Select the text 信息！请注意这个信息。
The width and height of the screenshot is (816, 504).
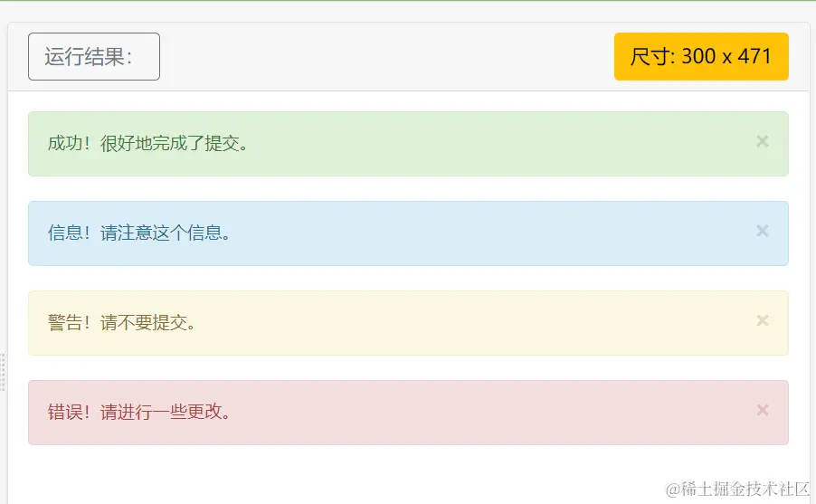[x=139, y=233]
